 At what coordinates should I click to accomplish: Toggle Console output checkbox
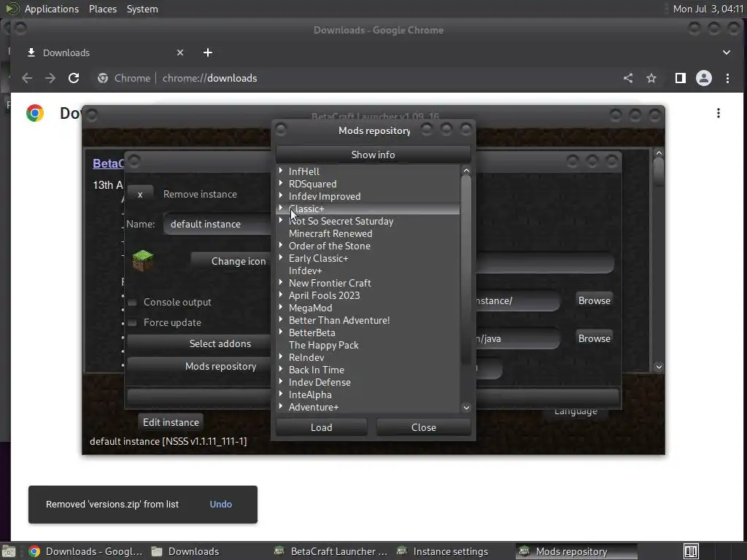(133, 303)
